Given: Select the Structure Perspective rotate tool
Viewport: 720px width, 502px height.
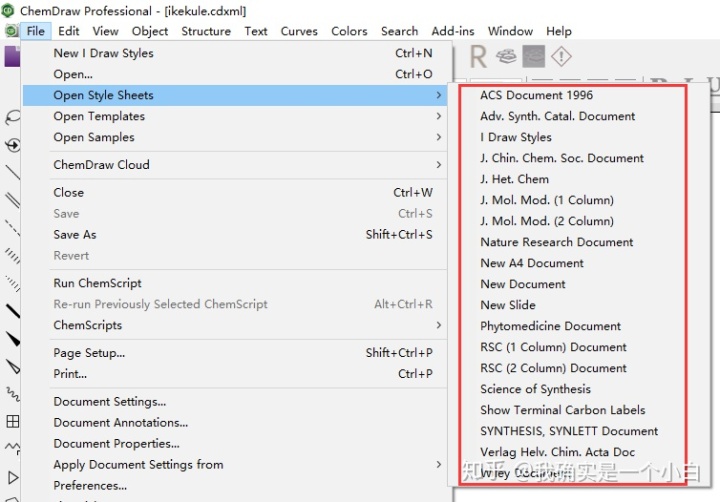Looking at the screenshot, I should tap(12, 146).
